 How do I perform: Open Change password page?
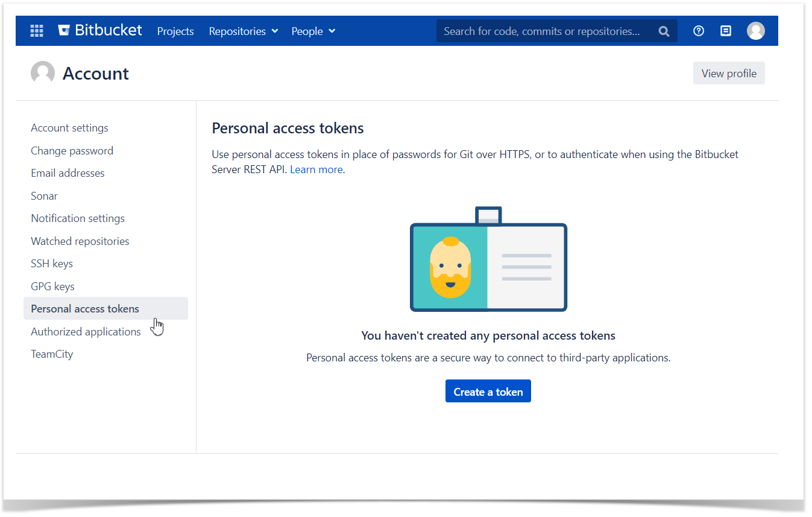[72, 151]
